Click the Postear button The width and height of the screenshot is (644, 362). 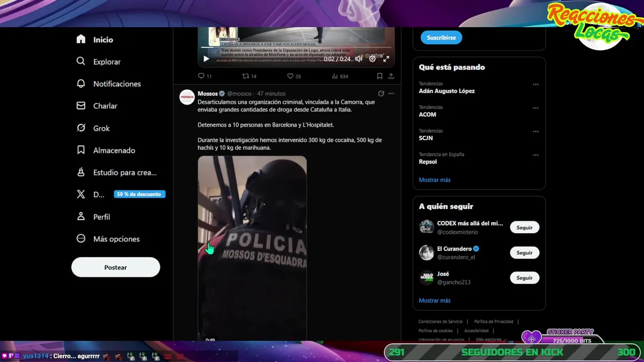point(116,267)
